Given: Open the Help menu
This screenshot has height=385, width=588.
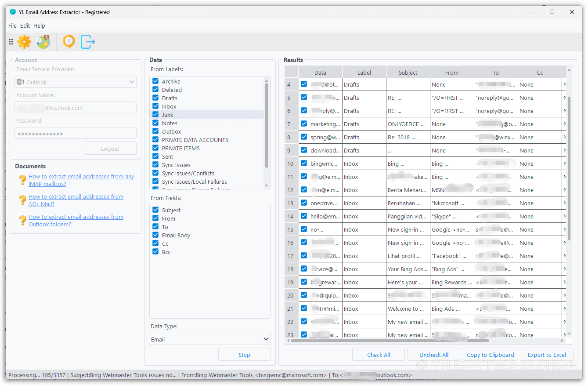Looking at the screenshot, I should [x=39, y=26].
